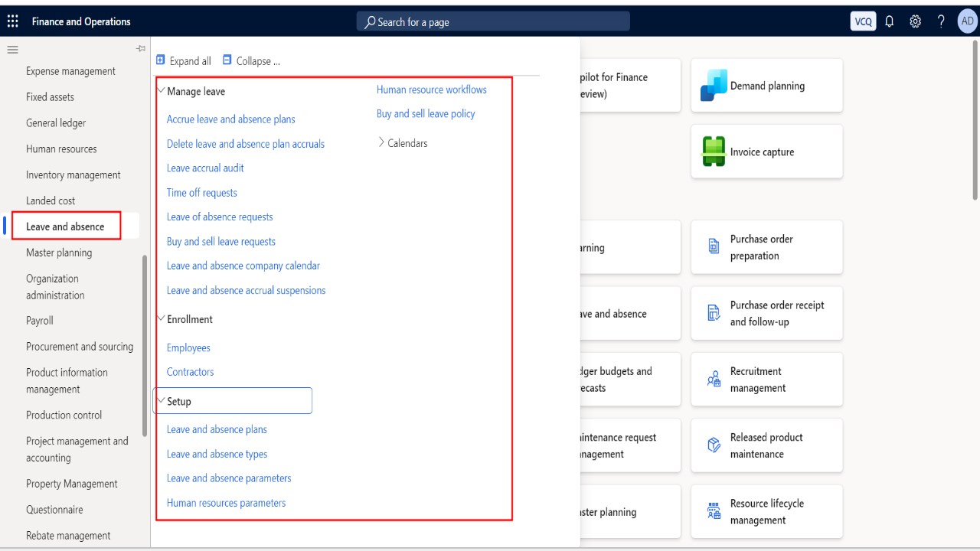
Task: Open Leave and absence plans link
Action: coord(217,430)
